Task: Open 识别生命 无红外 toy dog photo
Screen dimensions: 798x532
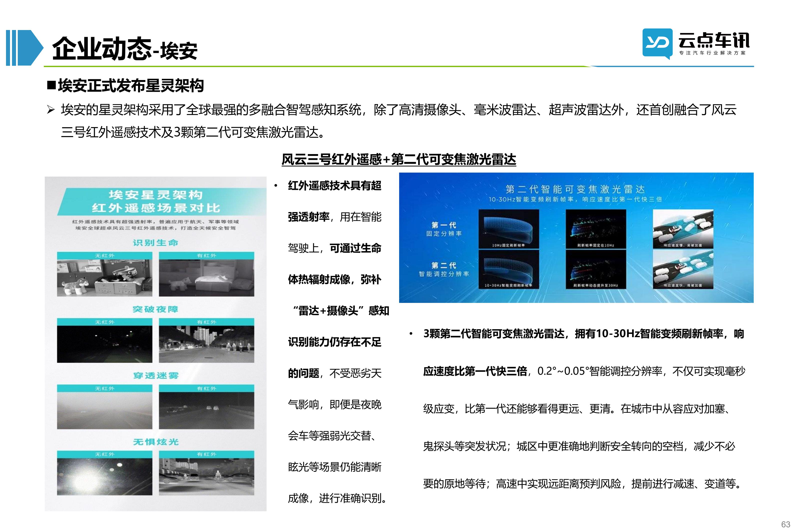Action: [105, 278]
